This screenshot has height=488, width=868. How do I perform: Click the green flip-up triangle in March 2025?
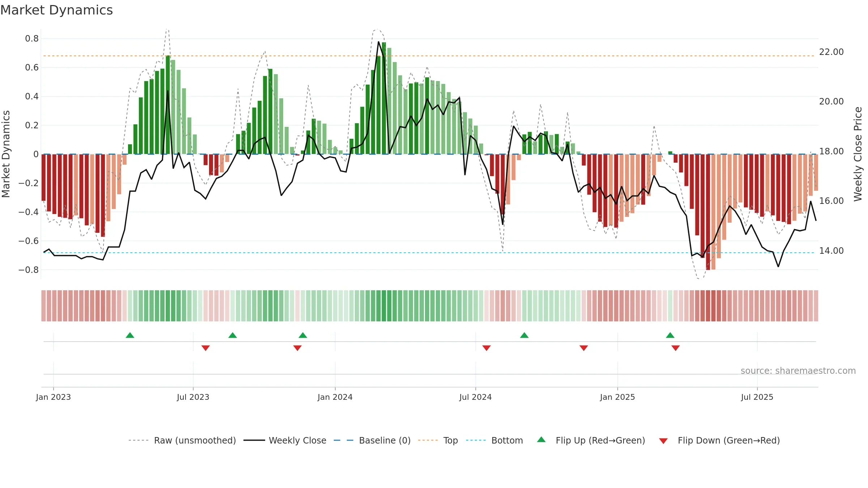670,335
